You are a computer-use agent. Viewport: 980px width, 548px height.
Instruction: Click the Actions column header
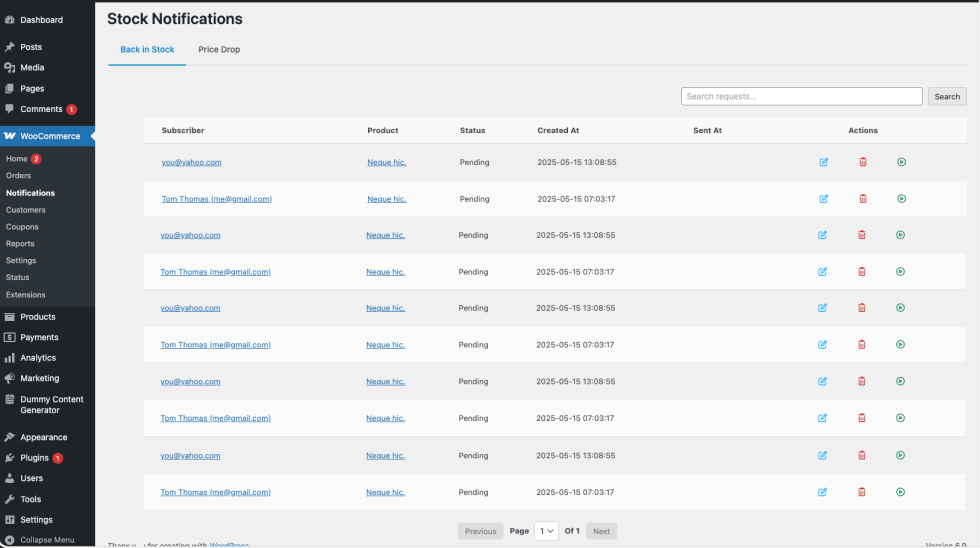tap(862, 131)
